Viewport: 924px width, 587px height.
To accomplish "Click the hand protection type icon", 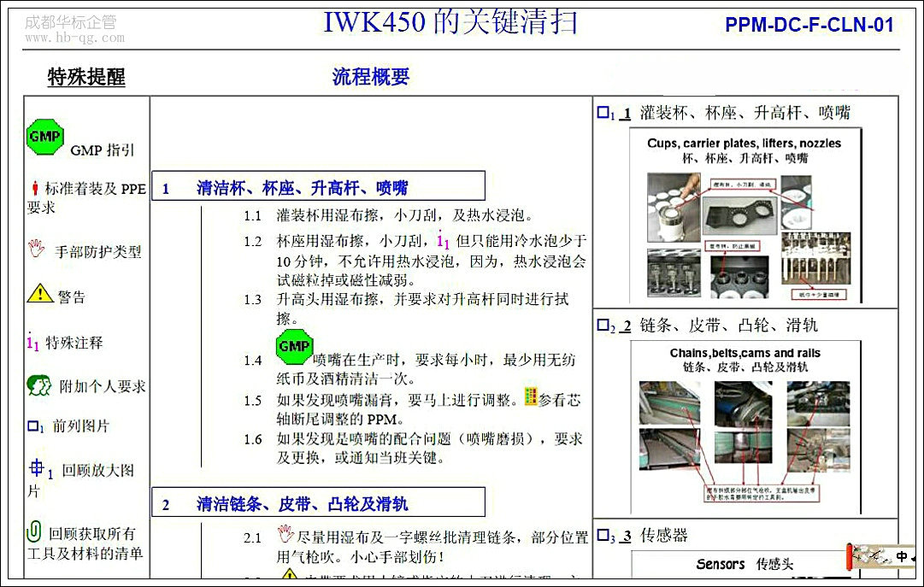I will click(36, 249).
